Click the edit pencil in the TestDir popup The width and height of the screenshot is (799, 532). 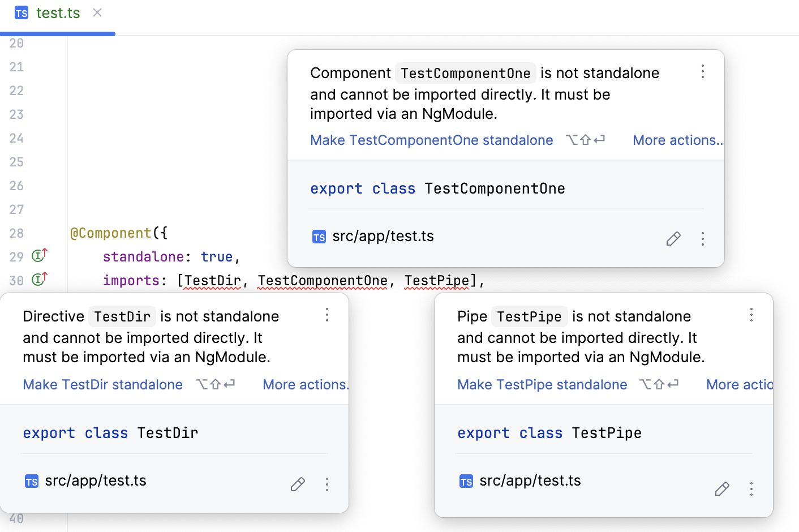pyautogui.click(x=298, y=484)
